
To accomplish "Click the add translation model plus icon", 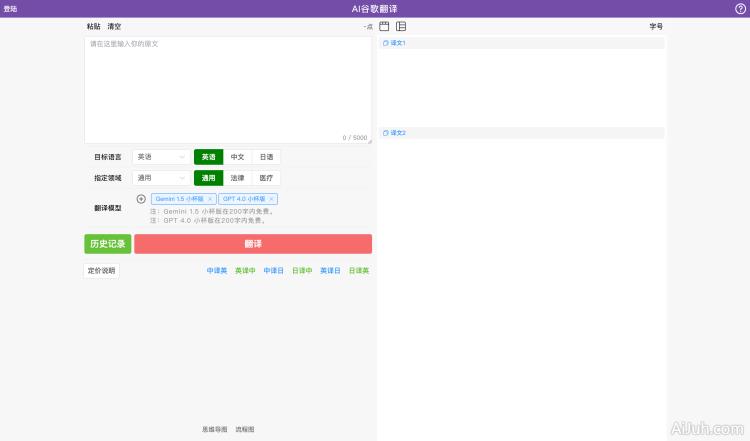I will (x=141, y=199).
